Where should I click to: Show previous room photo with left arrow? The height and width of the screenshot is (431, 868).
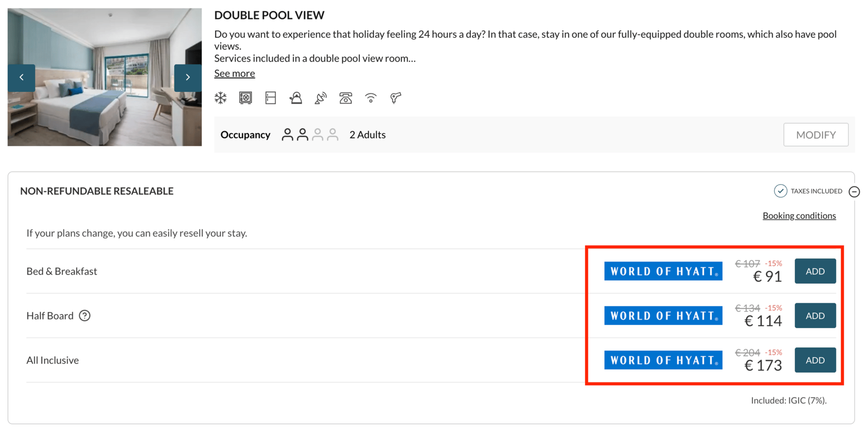click(21, 78)
